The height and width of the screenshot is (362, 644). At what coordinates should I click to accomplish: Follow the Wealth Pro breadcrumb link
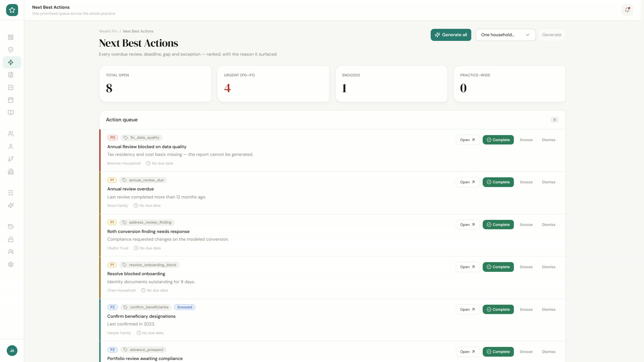(108, 31)
